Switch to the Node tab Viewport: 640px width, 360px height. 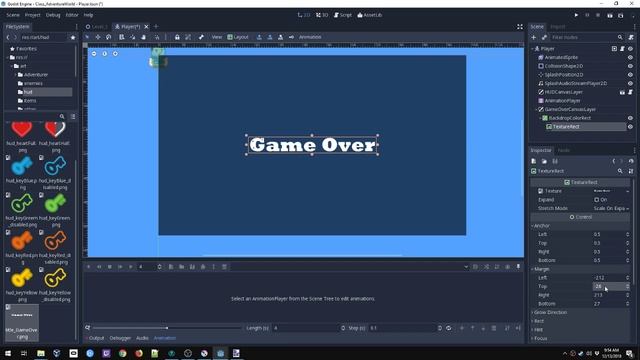click(x=564, y=151)
